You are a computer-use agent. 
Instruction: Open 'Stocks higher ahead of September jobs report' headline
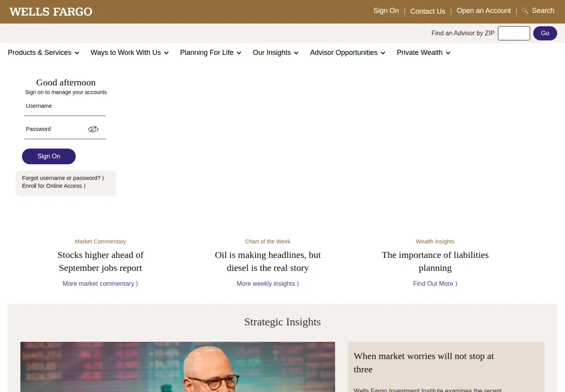point(100,261)
